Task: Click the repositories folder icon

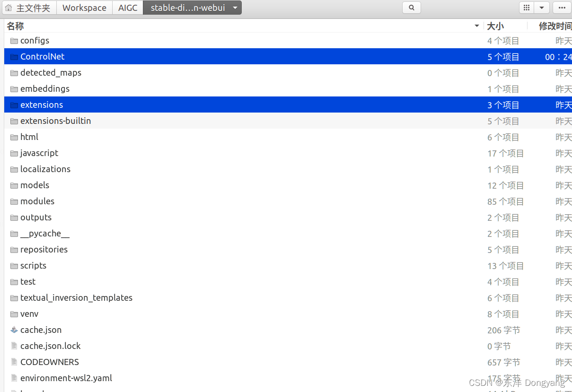Action: click(14, 250)
